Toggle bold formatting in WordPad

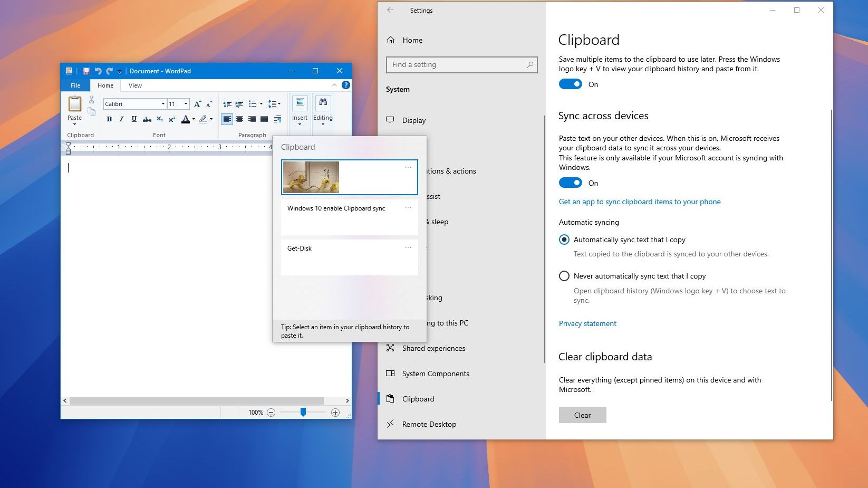(109, 119)
